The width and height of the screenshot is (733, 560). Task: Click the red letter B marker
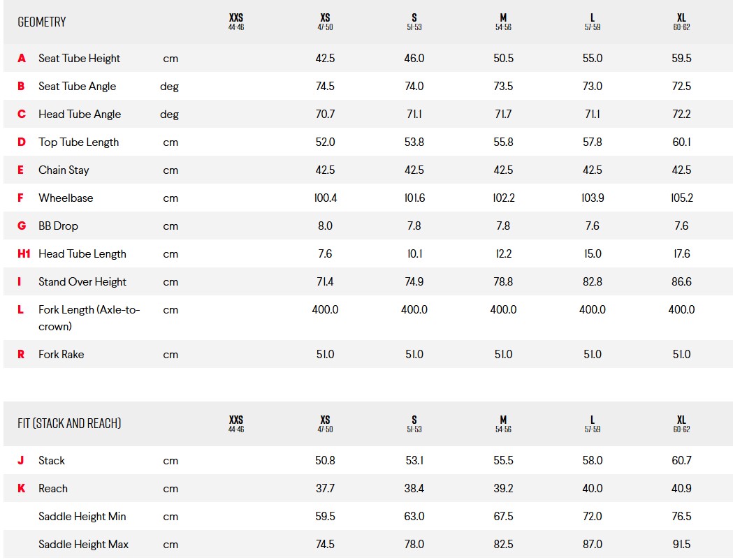pyautogui.click(x=21, y=87)
